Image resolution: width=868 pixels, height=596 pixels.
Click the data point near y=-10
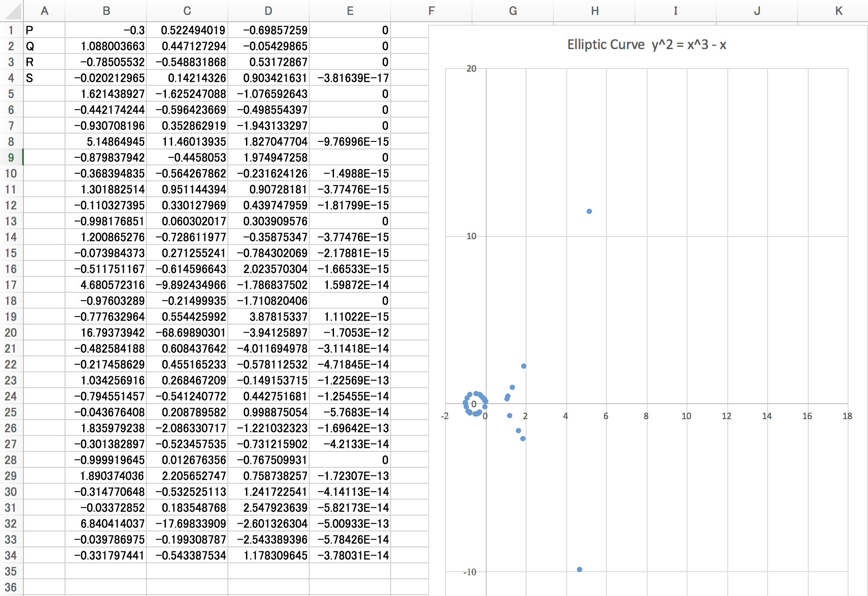point(579,569)
